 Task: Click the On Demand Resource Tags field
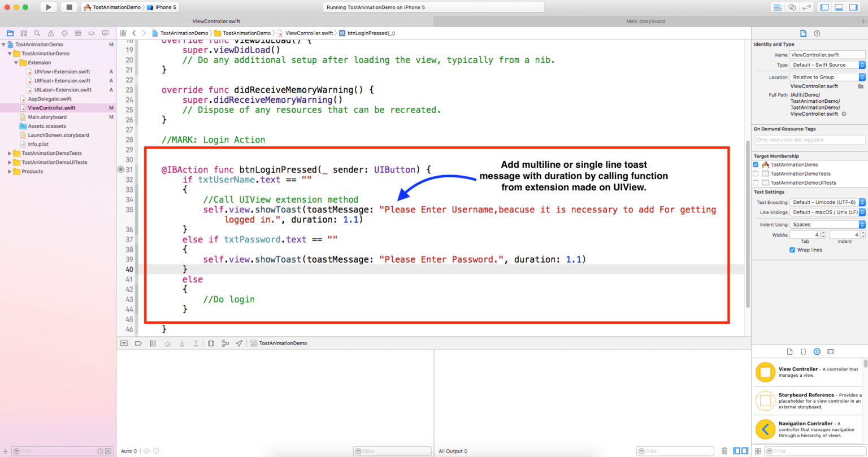point(809,140)
